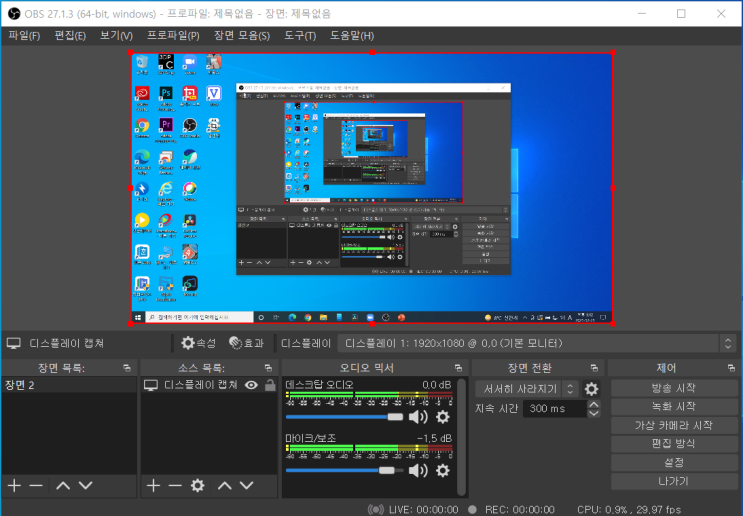Decrease 지속 시간 with down arrow

(594, 413)
